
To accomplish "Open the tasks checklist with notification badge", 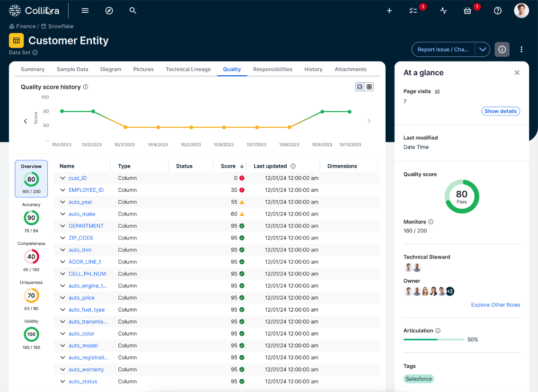I will click(414, 10).
